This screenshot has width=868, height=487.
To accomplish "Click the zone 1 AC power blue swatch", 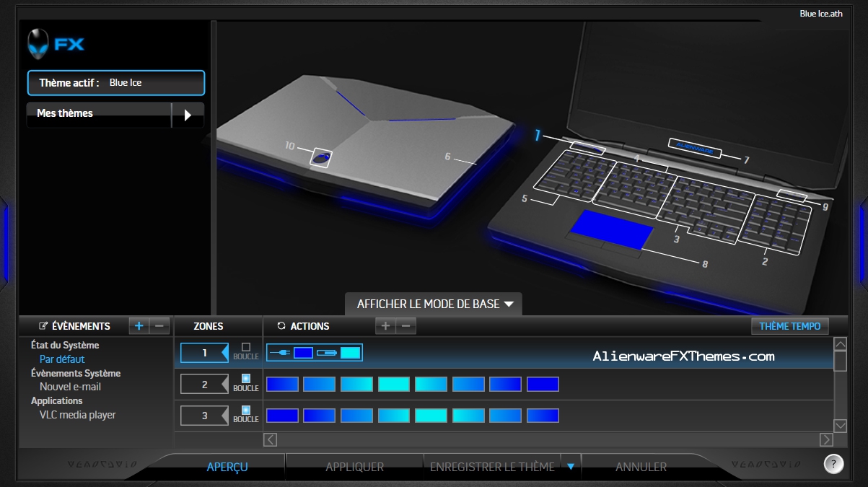I will (x=303, y=353).
